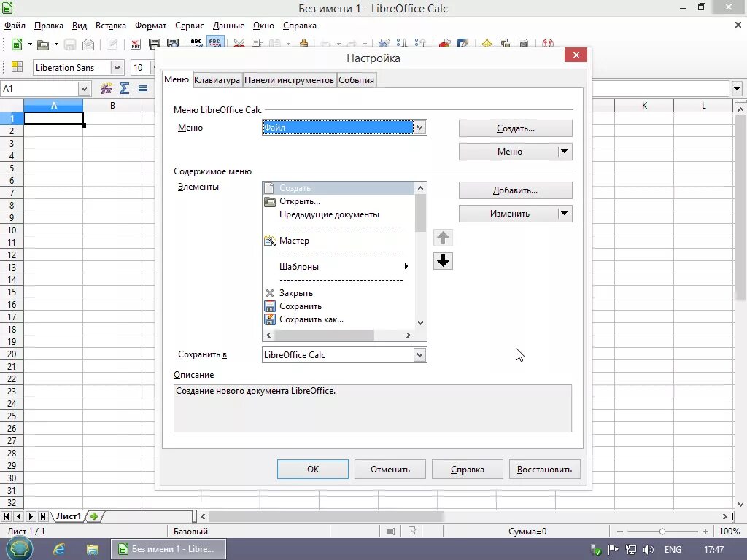Switch to the Клавиатура tab
The width and height of the screenshot is (747, 560).
(217, 80)
